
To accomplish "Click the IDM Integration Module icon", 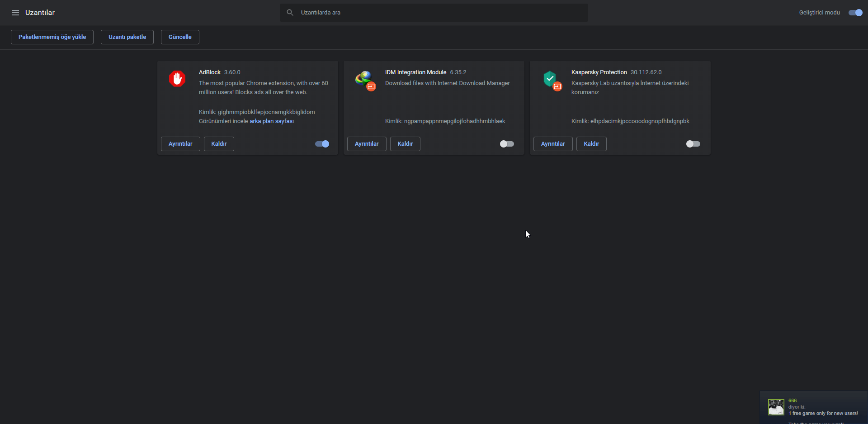I will pyautogui.click(x=365, y=80).
